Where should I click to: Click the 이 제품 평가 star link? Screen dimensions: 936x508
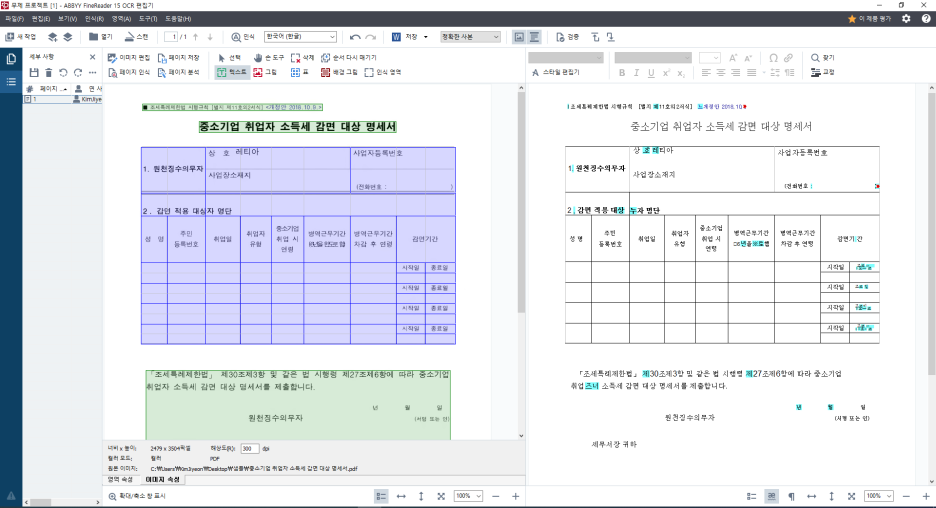coord(870,19)
